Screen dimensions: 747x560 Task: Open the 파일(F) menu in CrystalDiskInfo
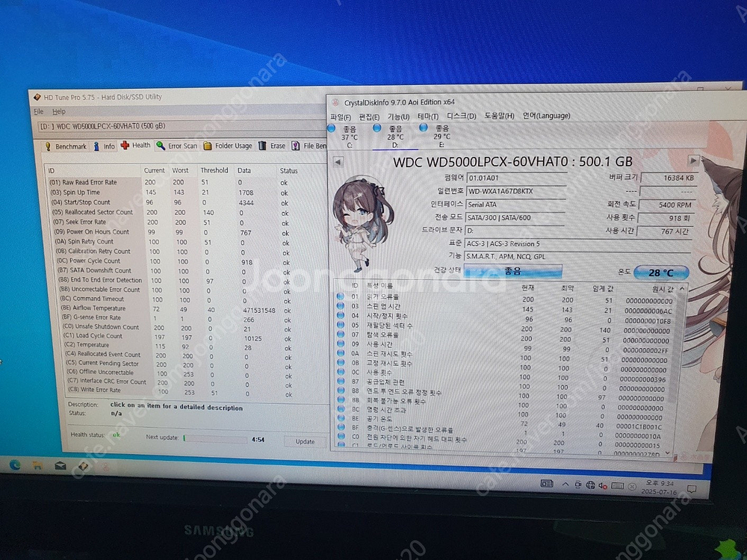point(341,116)
